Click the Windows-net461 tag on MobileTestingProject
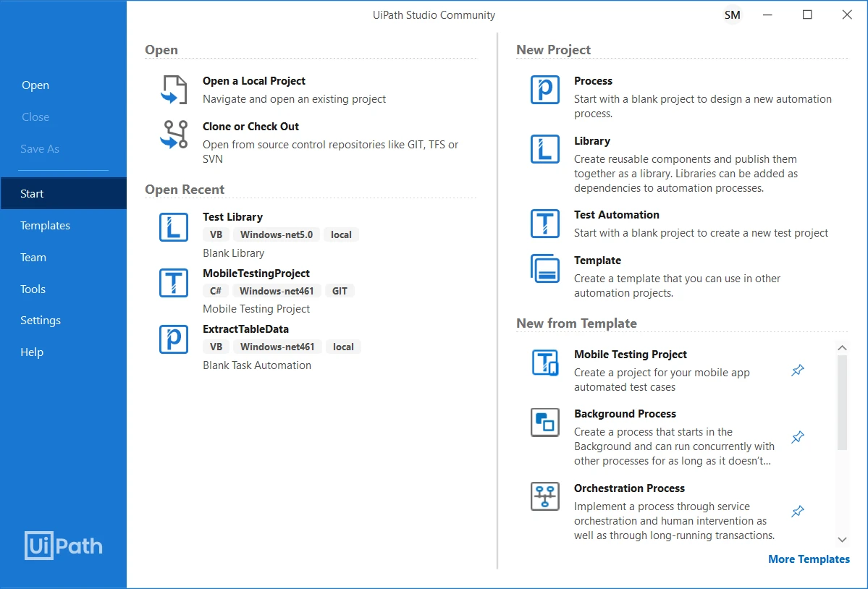The height and width of the screenshot is (589, 868). pyautogui.click(x=277, y=291)
